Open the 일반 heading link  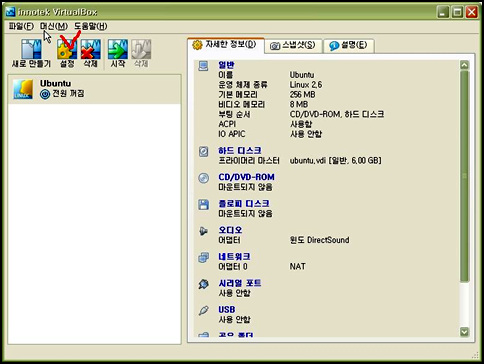point(226,65)
